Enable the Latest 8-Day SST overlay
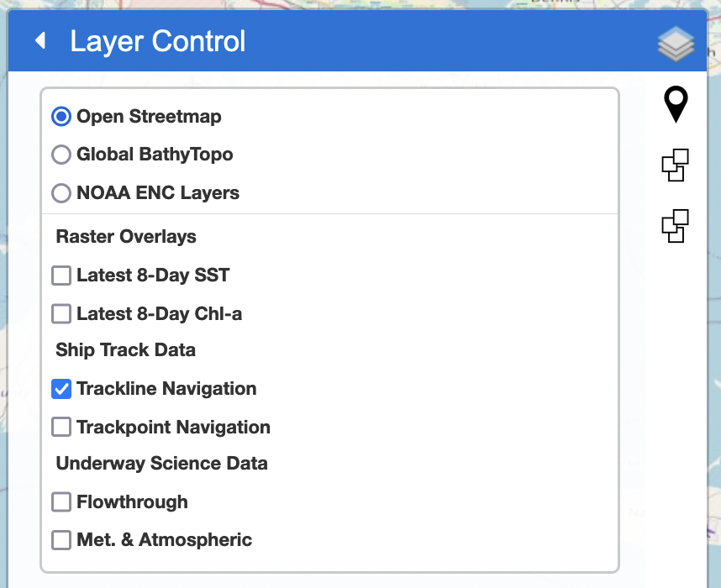 61,276
